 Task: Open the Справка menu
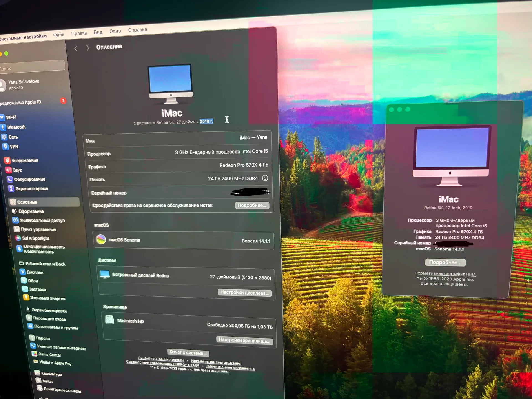137,30
